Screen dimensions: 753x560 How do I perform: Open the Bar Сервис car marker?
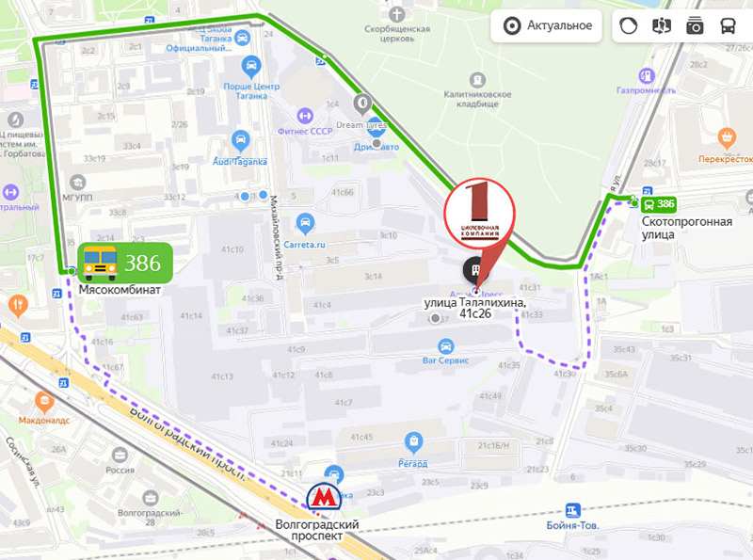[x=445, y=346]
